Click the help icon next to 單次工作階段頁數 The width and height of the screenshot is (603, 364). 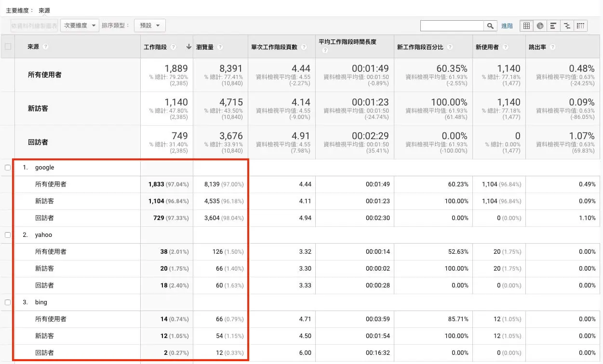[304, 47]
